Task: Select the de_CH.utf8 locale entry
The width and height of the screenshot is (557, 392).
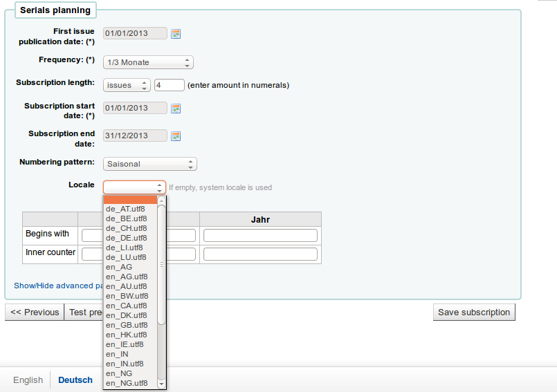Action: point(126,228)
